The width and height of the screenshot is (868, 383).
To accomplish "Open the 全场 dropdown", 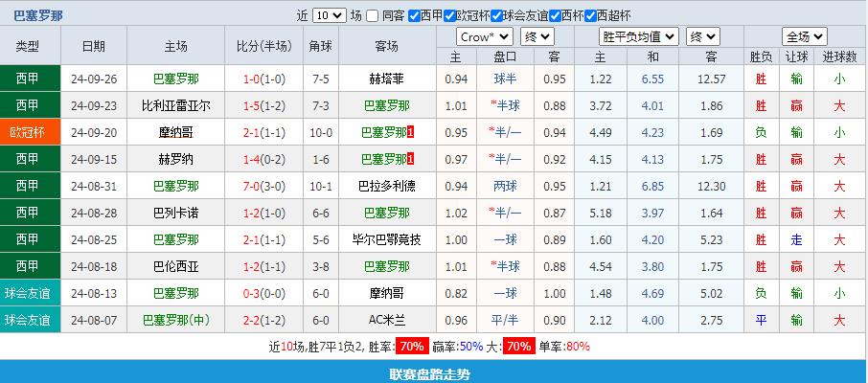I will 804,36.
